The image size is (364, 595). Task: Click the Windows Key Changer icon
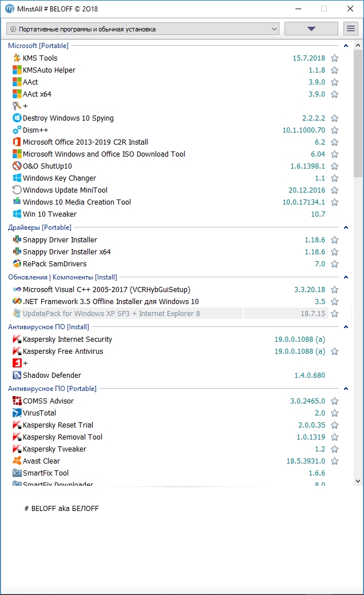[x=17, y=178]
